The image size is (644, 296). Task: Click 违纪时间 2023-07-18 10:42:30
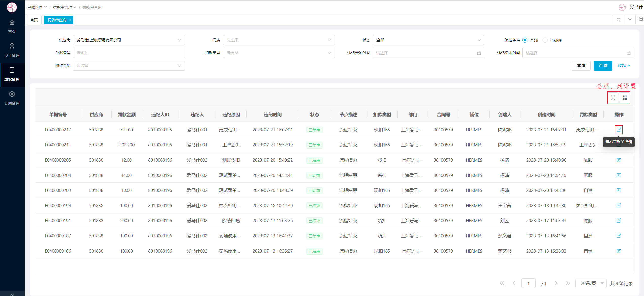273,206
